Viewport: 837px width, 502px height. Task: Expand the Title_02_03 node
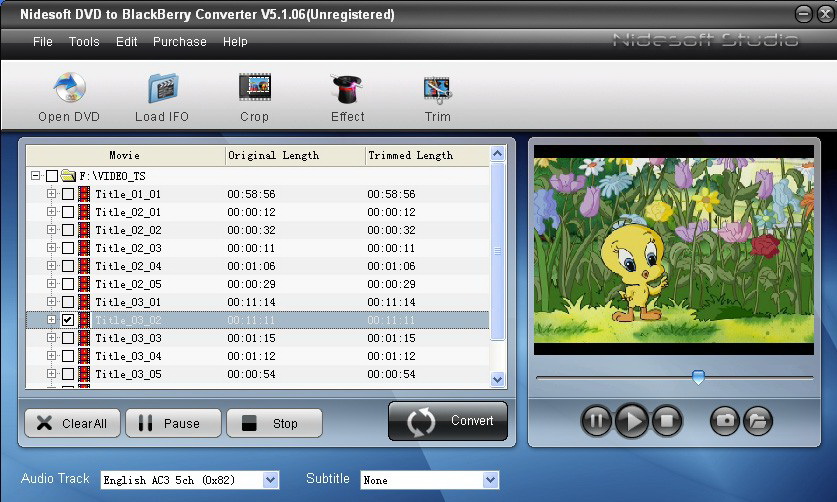51,247
